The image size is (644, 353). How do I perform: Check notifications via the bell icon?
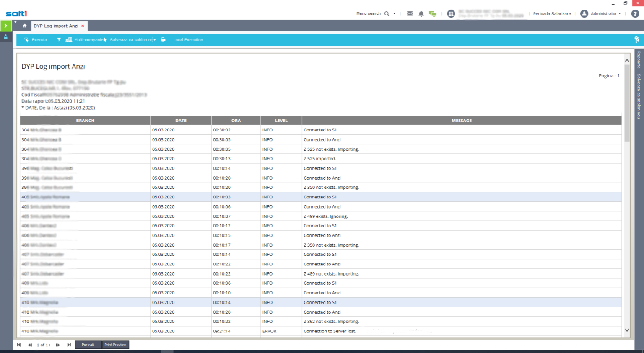coord(421,13)
